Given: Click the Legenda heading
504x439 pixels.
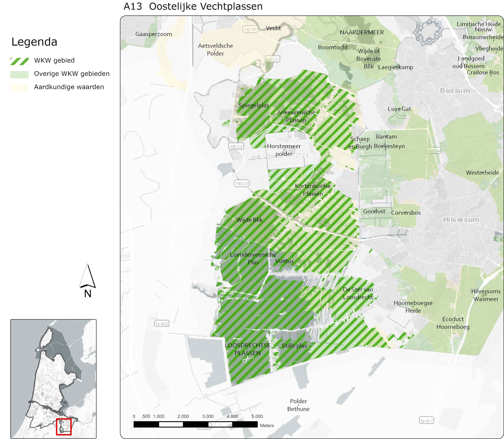Looking at the screenshot, I should pos(34,42).
